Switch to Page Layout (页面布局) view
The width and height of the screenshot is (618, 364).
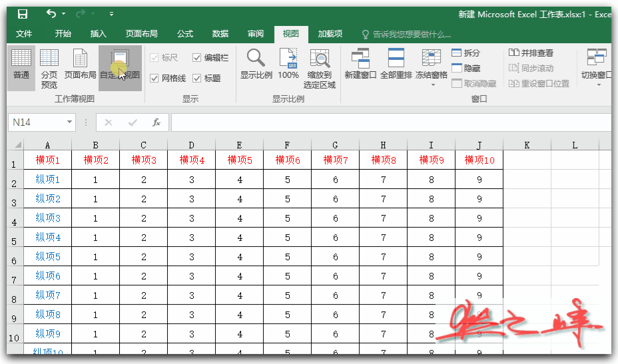81,64
